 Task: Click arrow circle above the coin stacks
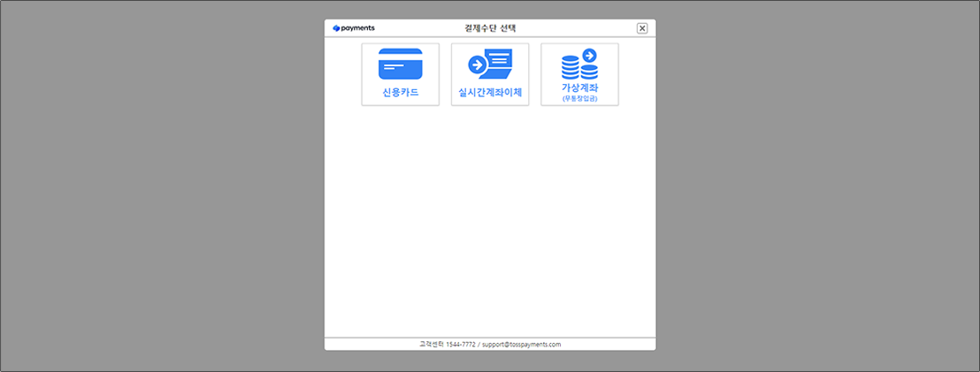click(589, 56)
